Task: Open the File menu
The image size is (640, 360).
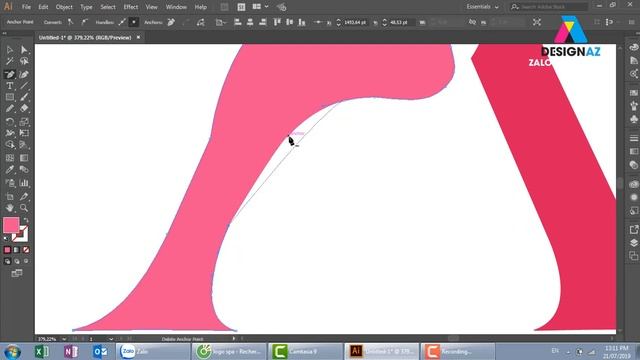Action: [x=26, y=7]
